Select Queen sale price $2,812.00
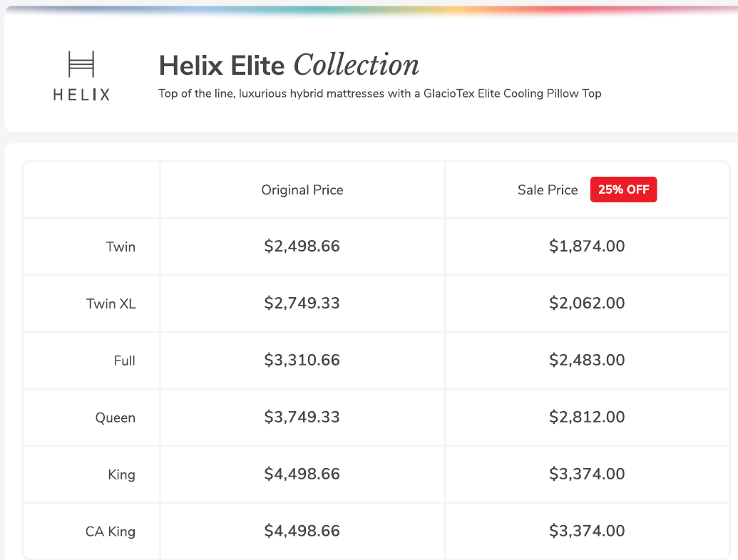Screen dimensions: 738x560 [587, 418]
